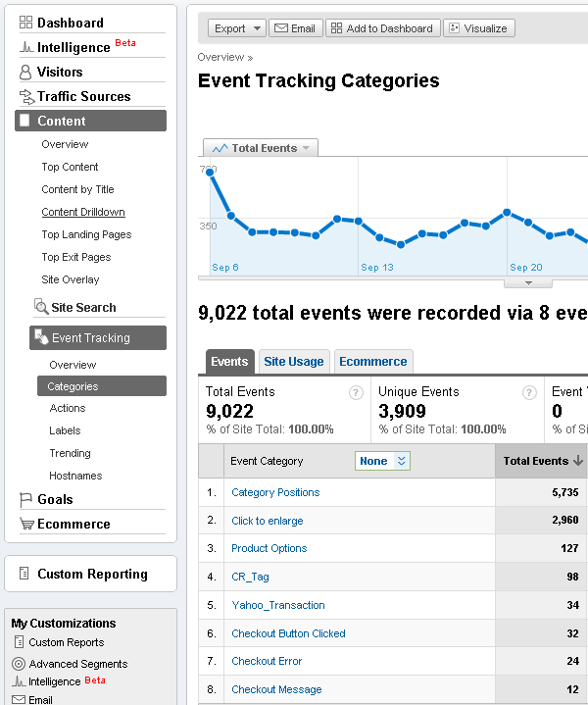Open help for Total Events metric

[357, 393]
